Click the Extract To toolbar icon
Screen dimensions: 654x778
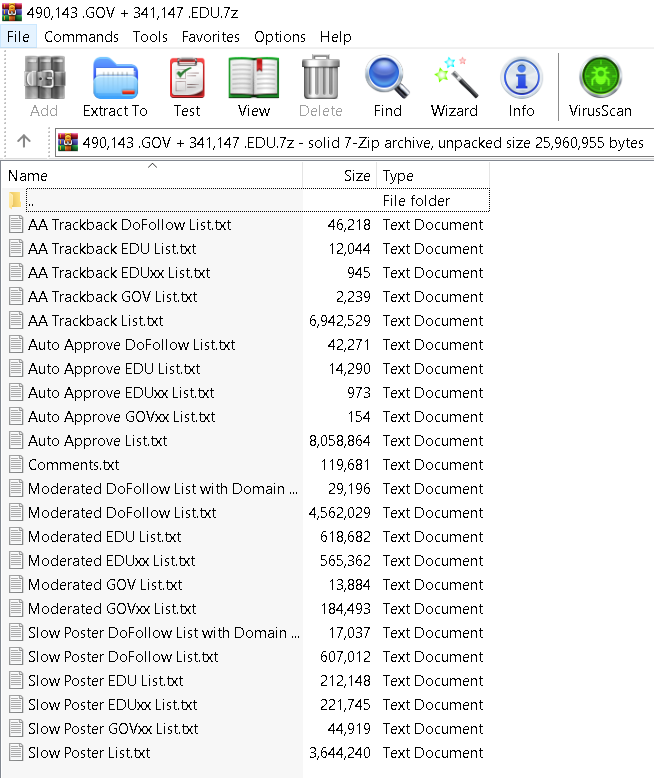115,87
